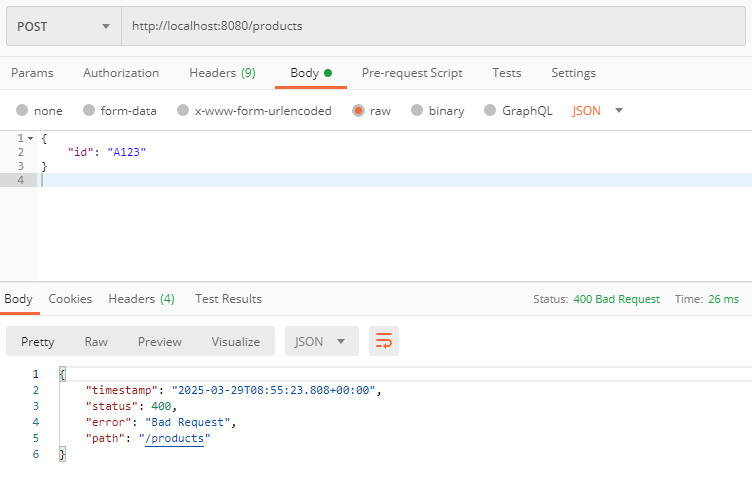This screenshot has height=479, width=752.
Task: Show the Raw response view
Action: pos(96,341)
